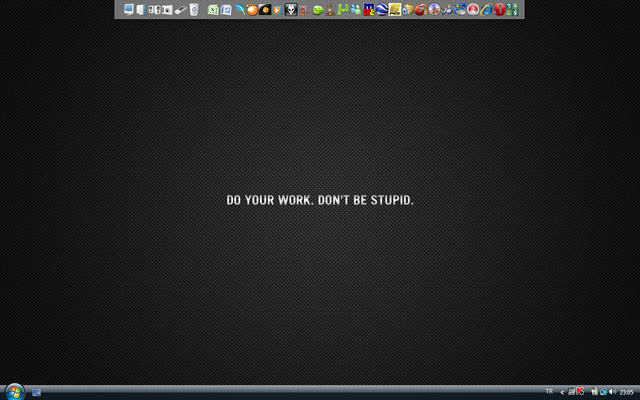Click the 23:05 taskbar clock
This screenshot has height=400, width=640.
[x=627, y=392]
